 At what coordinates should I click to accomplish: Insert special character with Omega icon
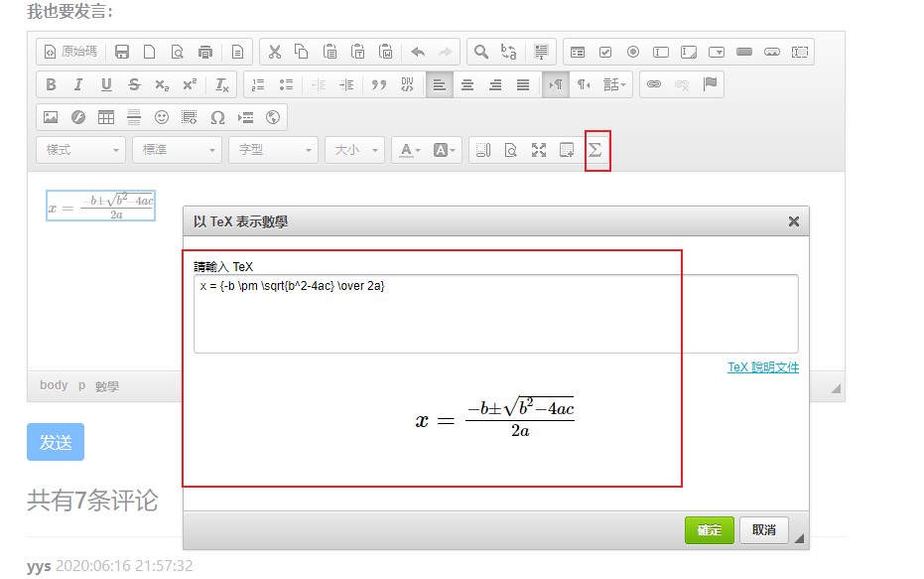pos(217,117)
